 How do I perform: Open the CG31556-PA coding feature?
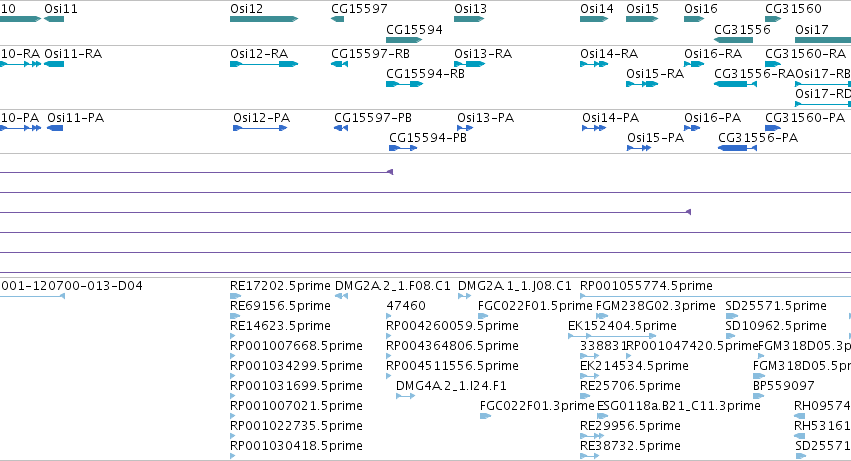pos(737,148)
